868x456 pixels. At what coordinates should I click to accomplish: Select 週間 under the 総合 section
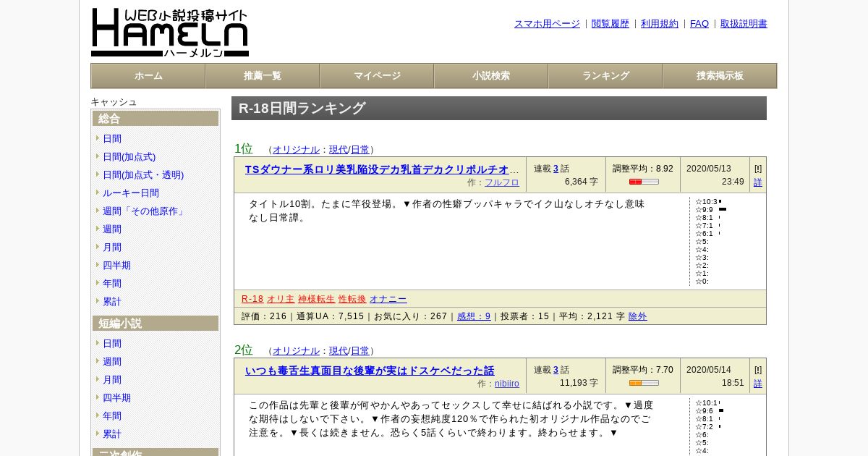click(x=112, y=229)
